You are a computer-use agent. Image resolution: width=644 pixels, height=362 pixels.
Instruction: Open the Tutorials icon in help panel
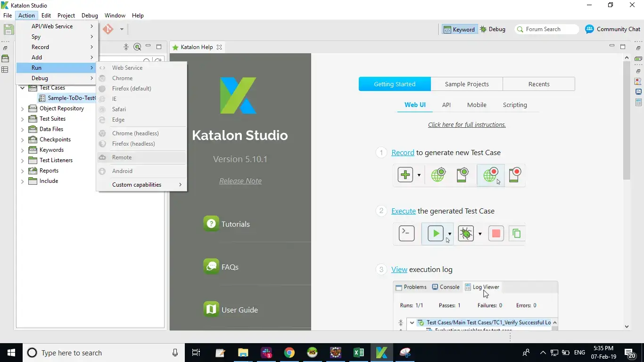point(211,224)
